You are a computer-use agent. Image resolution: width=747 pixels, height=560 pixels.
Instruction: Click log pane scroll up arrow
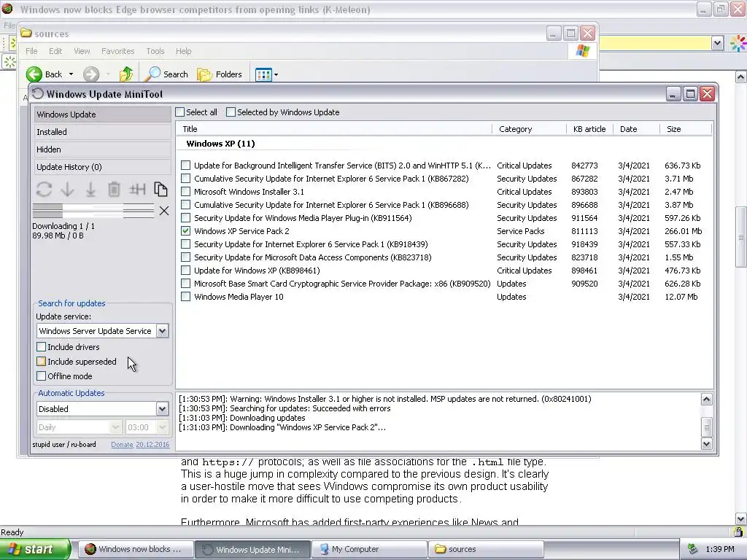click(706, 399)
